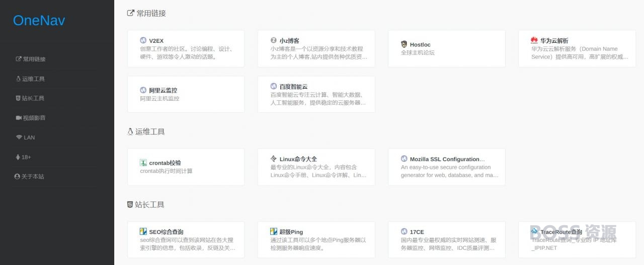Click V2EX description starting '创意工作者的社区'
The height and width of the screenshot is (265, 644).
(186, 53)
